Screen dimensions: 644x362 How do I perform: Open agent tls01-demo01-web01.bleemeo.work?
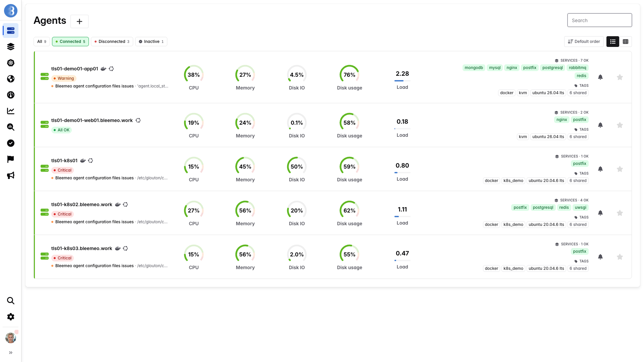(92, 120)
